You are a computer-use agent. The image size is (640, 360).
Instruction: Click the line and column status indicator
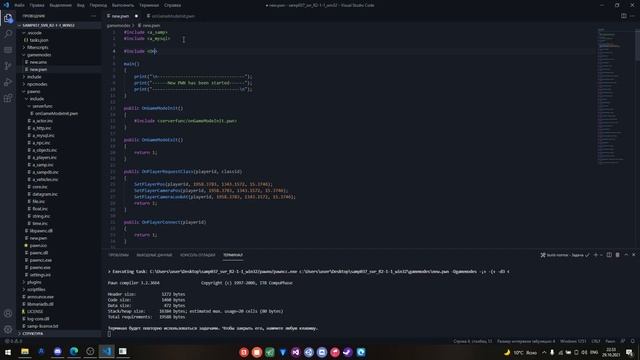pos(472,341)
